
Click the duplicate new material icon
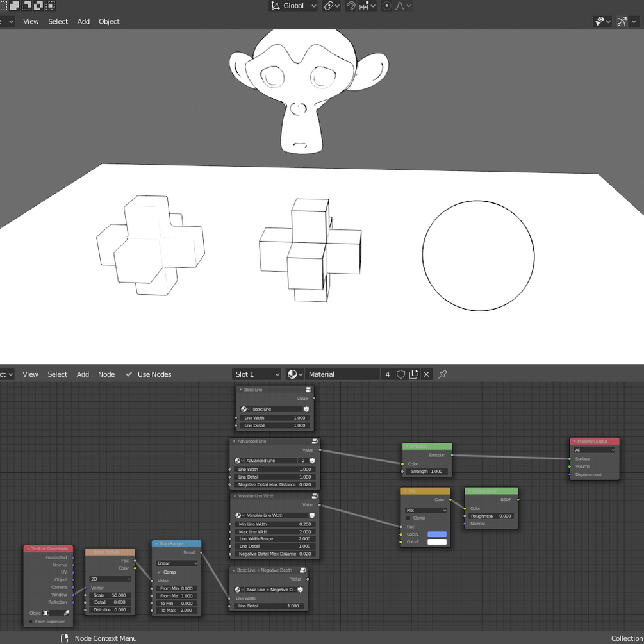click(x=414, y=374)
